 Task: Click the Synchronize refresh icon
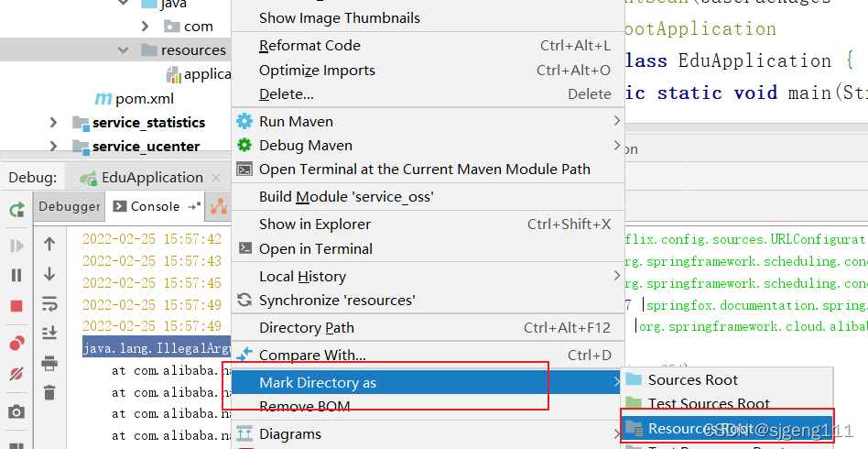click(x=244, y=300)
